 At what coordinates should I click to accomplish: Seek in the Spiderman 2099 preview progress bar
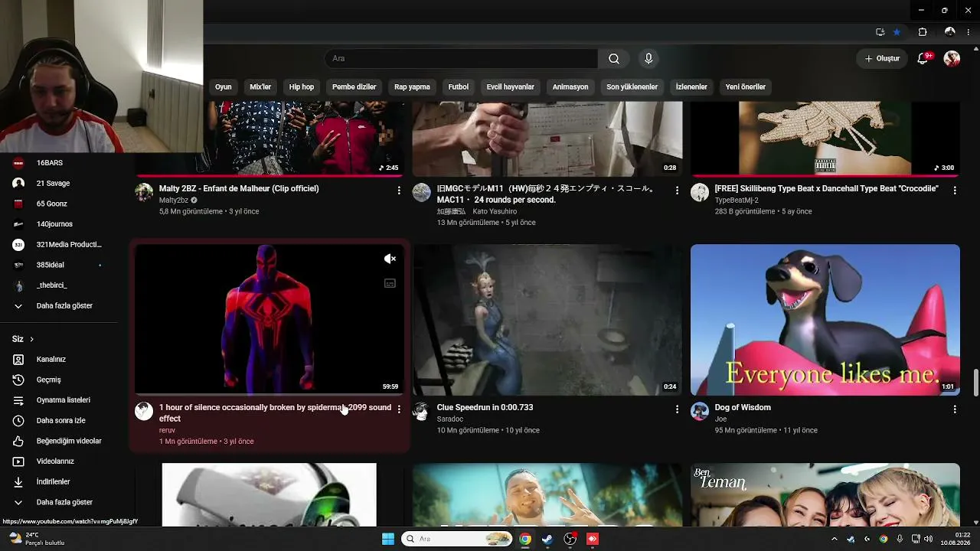coord(269,394)
